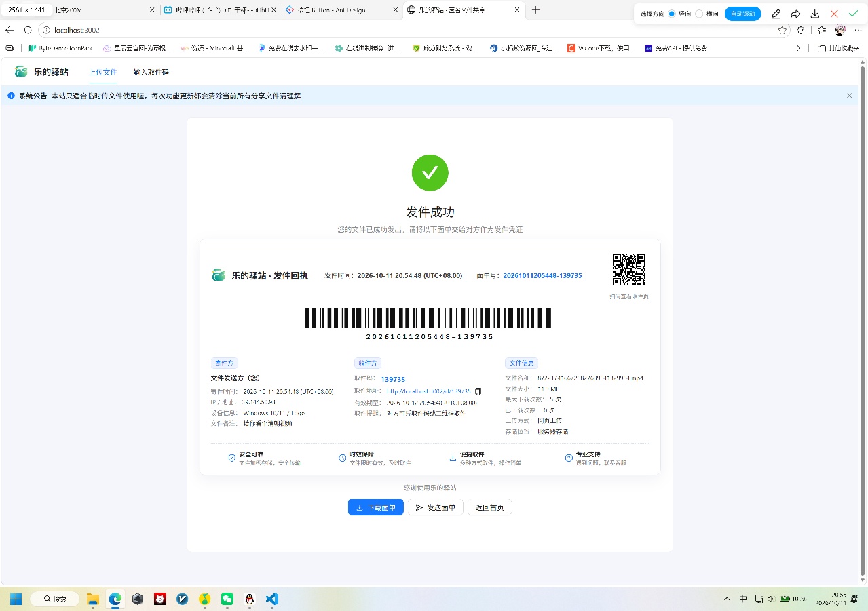Open a new browser tab with plus

[535, 10]
